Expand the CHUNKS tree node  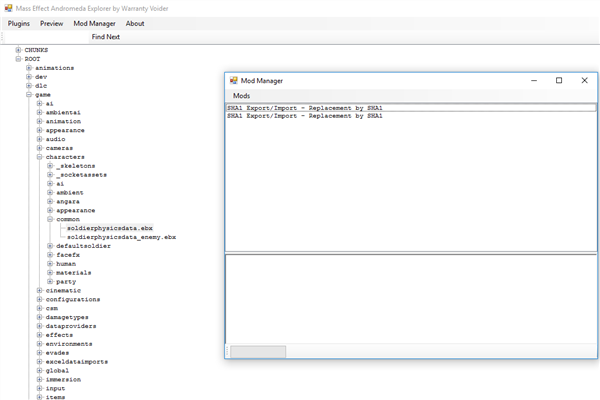[18, 50]
